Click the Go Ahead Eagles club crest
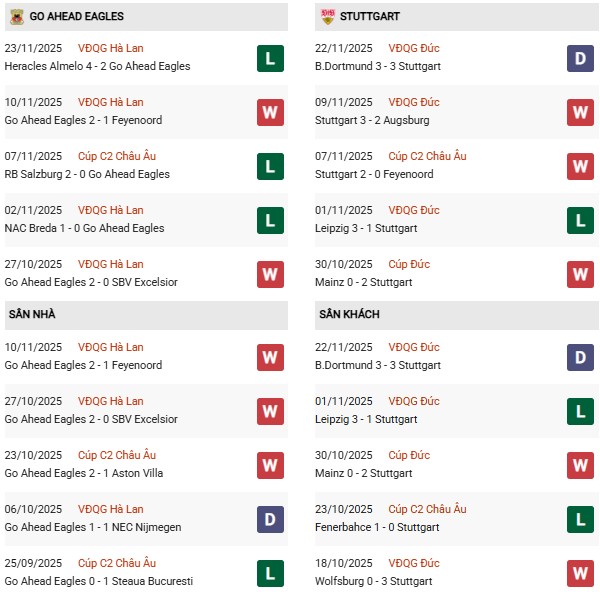Viewport: 600px width, 596px height. [17, 17]
